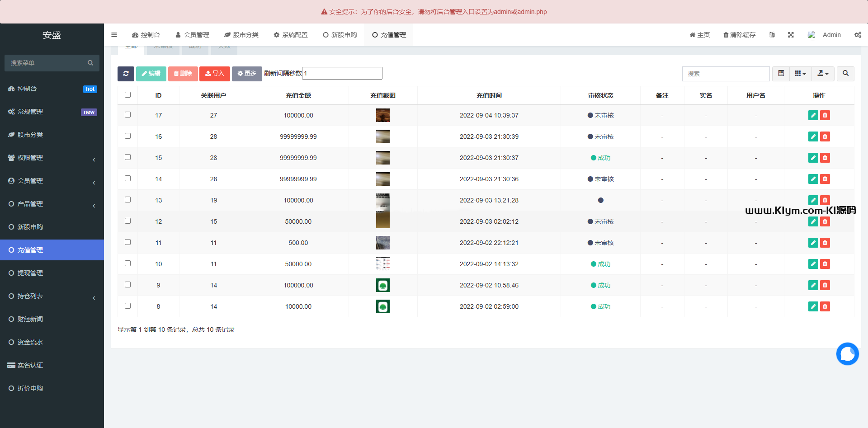Expand the 权限管理 sidebar menu
Screen dimensions: 868x428
click(x=52, y=158)
